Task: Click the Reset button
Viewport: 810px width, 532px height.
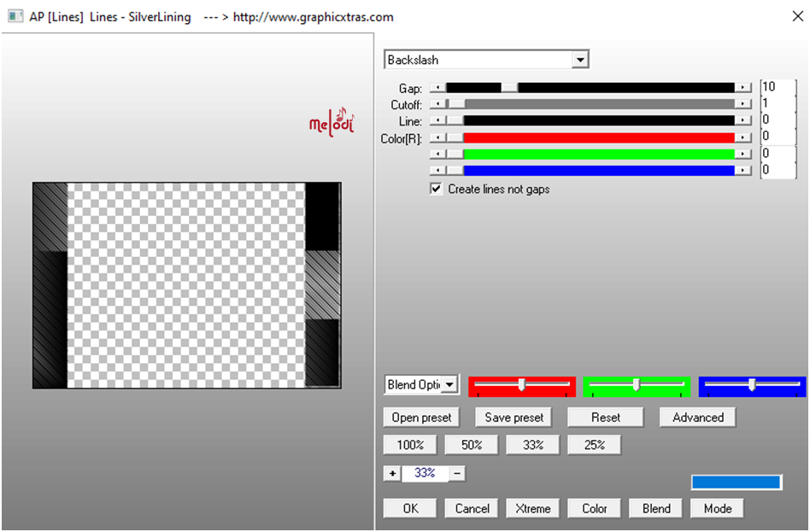Action: pos(606,418)
